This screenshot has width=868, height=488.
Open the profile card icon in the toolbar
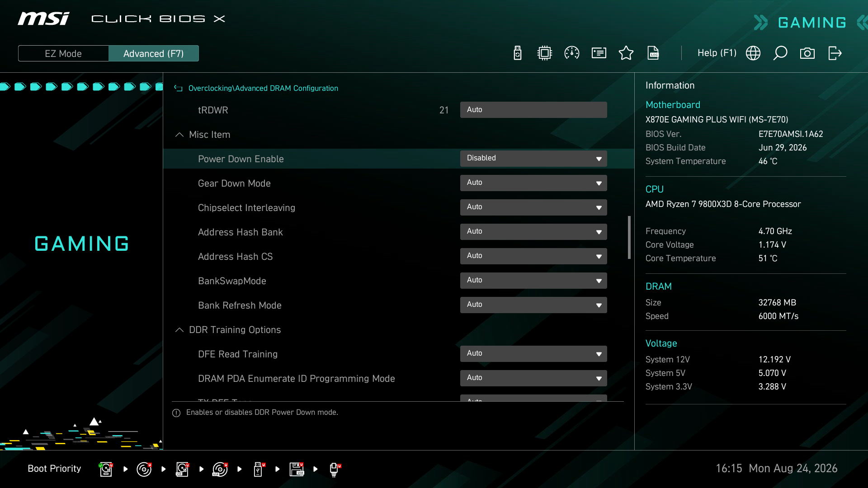click(x=599, y=53)
